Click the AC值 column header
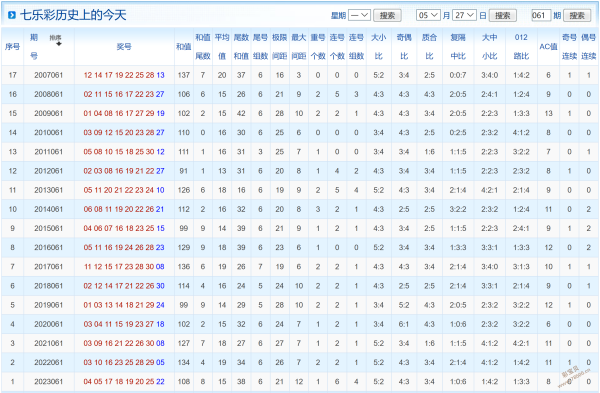The height and width of the screenshot is (393, 600). (548, 47)
